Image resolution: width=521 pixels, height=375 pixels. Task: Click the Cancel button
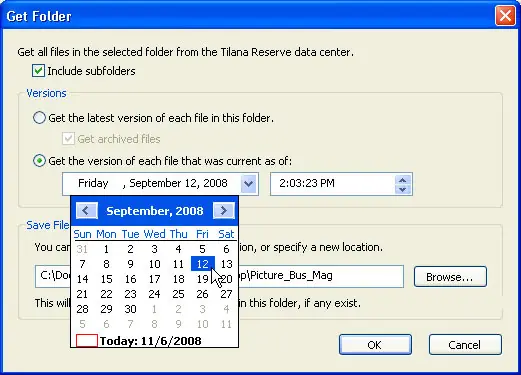[465, 345]
